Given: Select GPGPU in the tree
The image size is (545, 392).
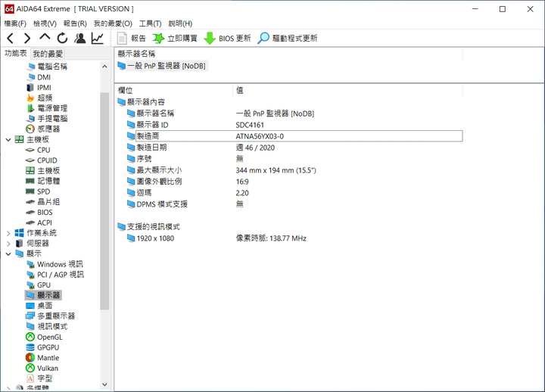Looking at the screenshot, I should pyautogui.click(x=42, y=347).
